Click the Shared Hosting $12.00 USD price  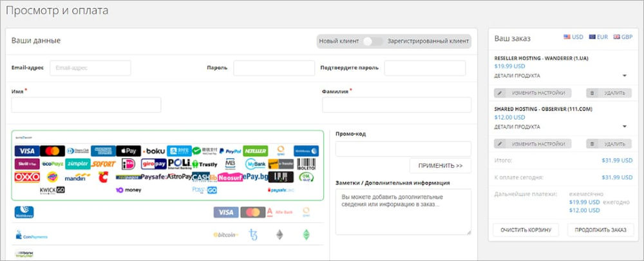[509, 117]
